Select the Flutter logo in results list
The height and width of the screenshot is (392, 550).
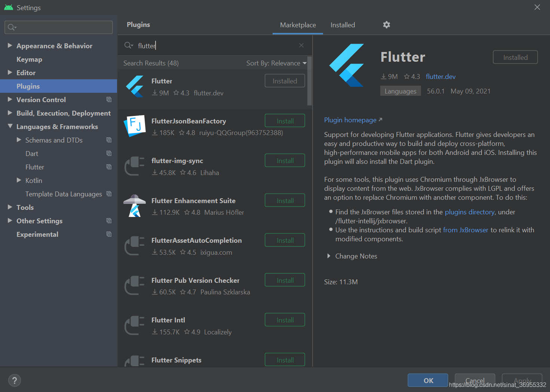tap(135, 86)
